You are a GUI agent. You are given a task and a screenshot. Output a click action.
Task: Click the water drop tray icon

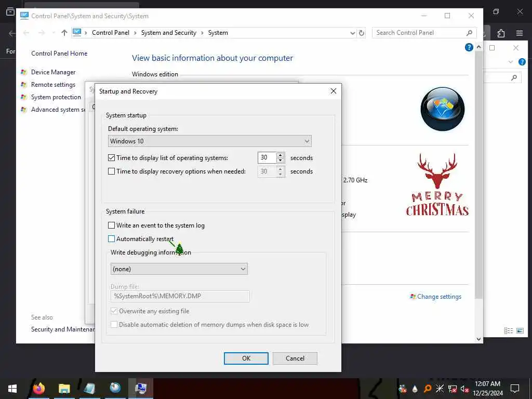pyautogui.click(x=415, y=389)
